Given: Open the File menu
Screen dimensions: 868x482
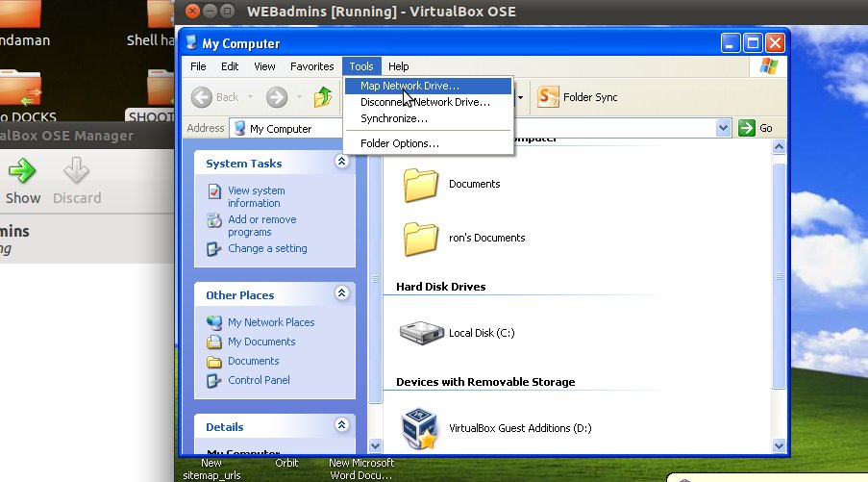Looking at the screenshot, I should [198, 66].
